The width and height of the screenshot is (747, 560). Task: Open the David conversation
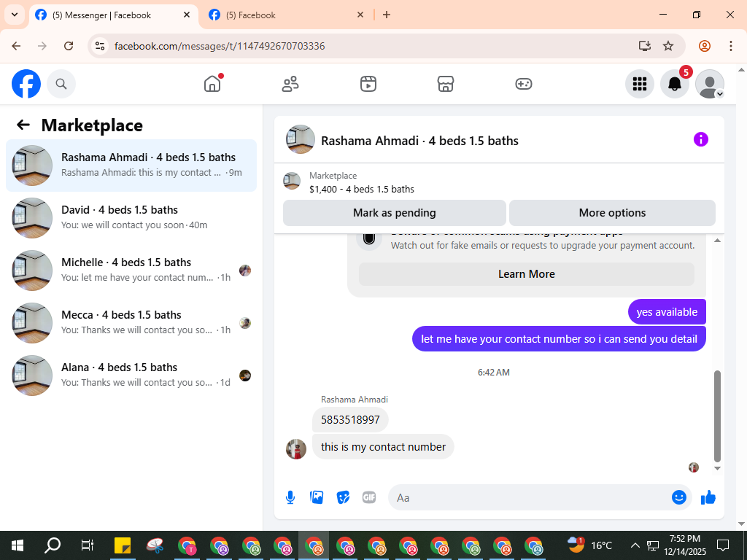131,217
